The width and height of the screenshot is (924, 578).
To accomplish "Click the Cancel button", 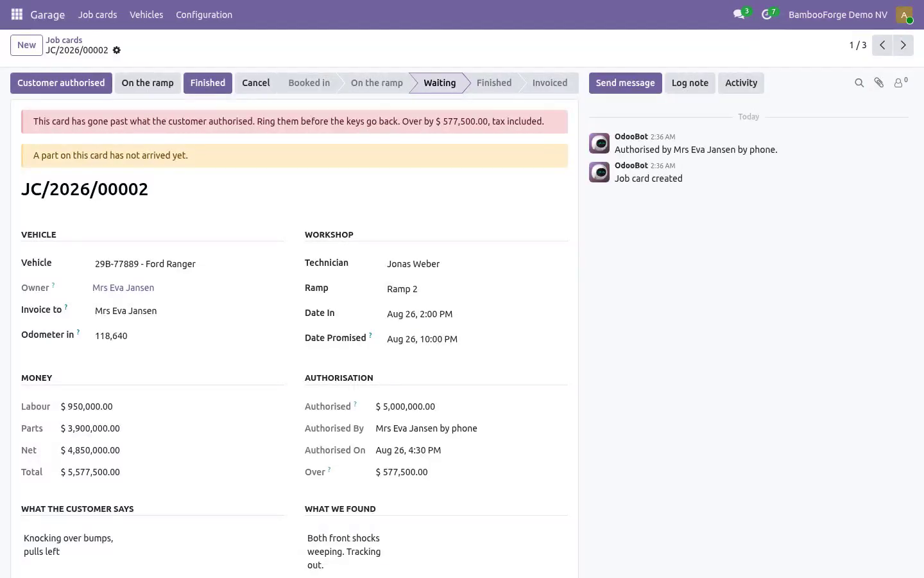I will coord(256,83).
